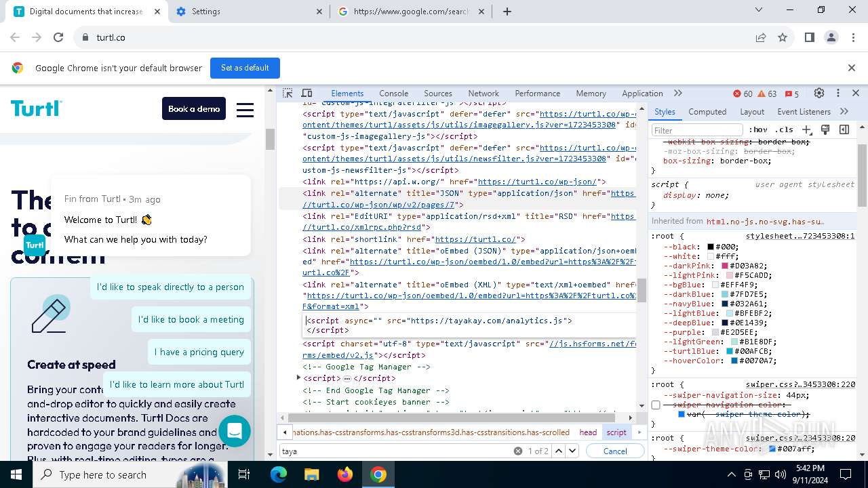This screenshot has width=868, height=488.
Task: Click the Book a demo button
Action: 194,108
